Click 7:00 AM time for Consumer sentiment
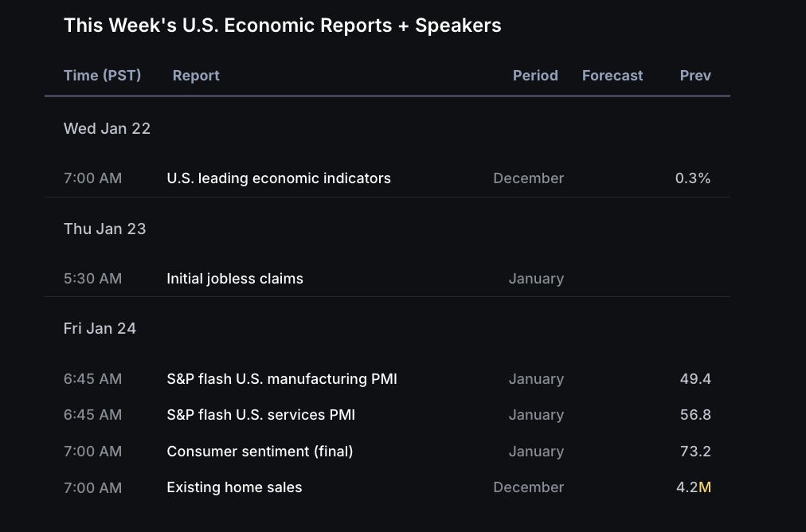The width and height of the screenshot is (806, 532). (x=92, y=452)
